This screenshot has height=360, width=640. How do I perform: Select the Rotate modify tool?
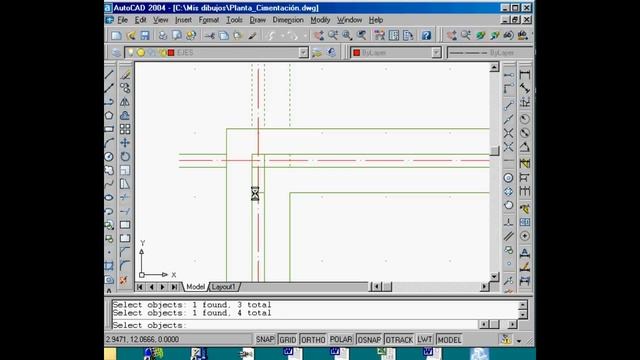click(x=125, y=157)
